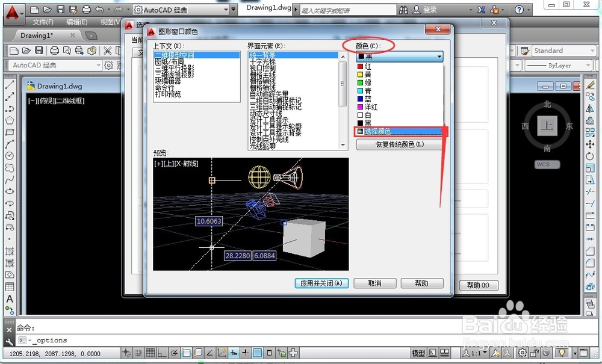Screen dimensions: 602x364
Task: Pick the 黄 yellow color swatch
Action: [x=360, y=75]
